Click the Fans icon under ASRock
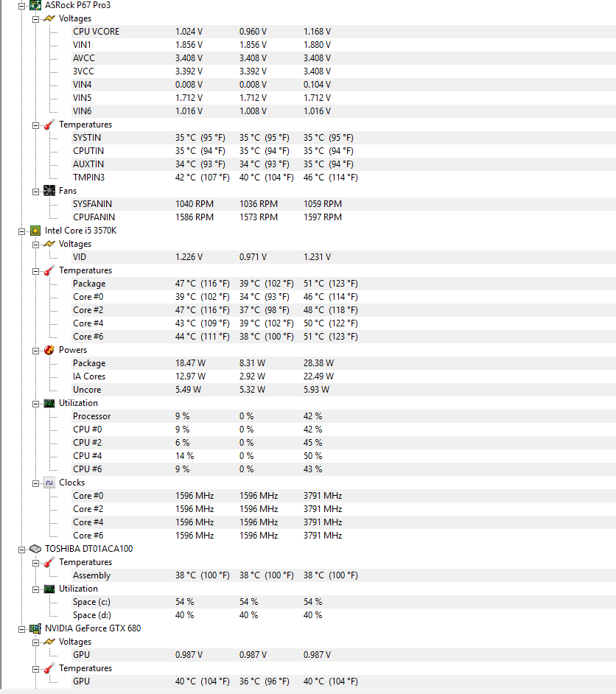This screenshot has width=616, height=694. click(49, 191)
